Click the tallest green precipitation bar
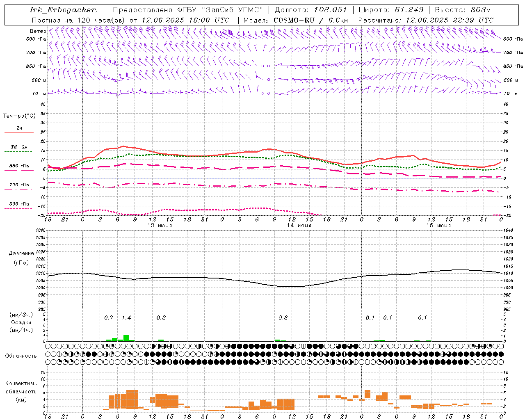 pos(126,338)
